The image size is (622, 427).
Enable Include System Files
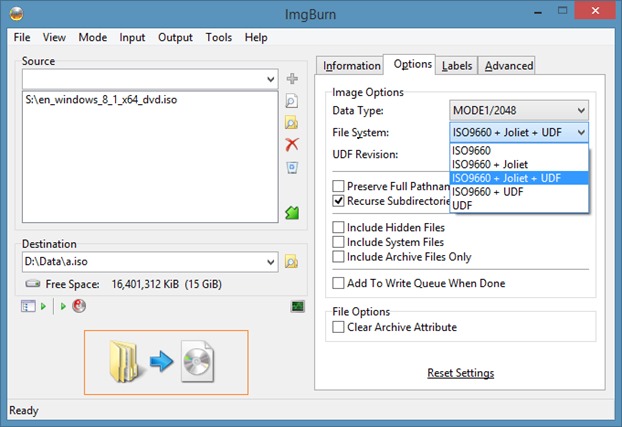338,242
